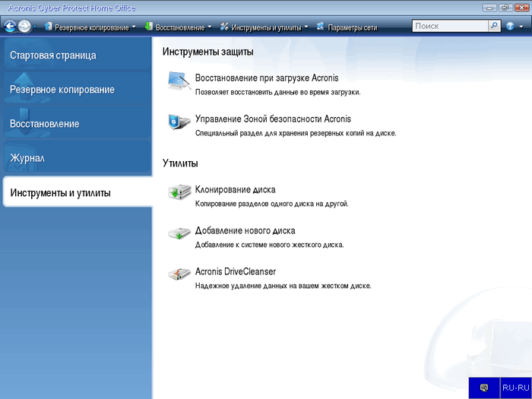The height and width of the screenshot is (399, 532).
Task: Click the Параметры сети toolbar icon
Action: click(x=320, y=27)
